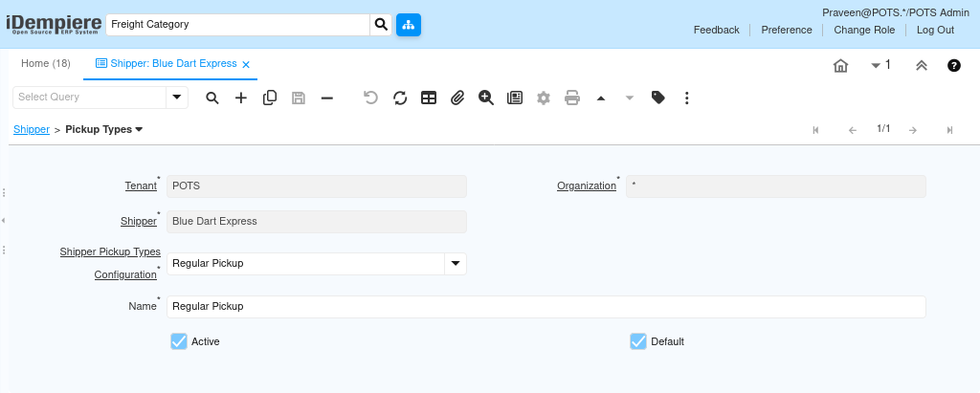980x393 pixels.
Task: Expand Shipper Pickup Types Configuration dropdown
Action: 456,264
